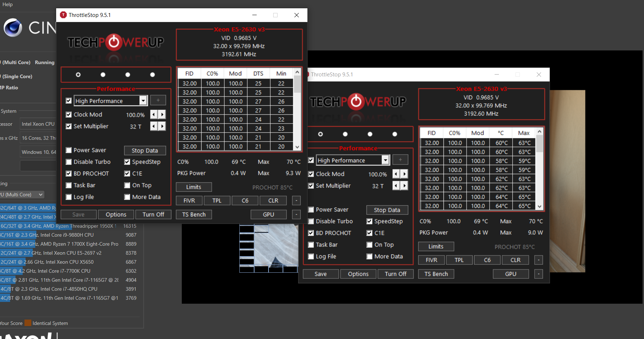Click Turn Off to disable ThrottleStop
The image size is (644, 339).
(x=153, y=214)
